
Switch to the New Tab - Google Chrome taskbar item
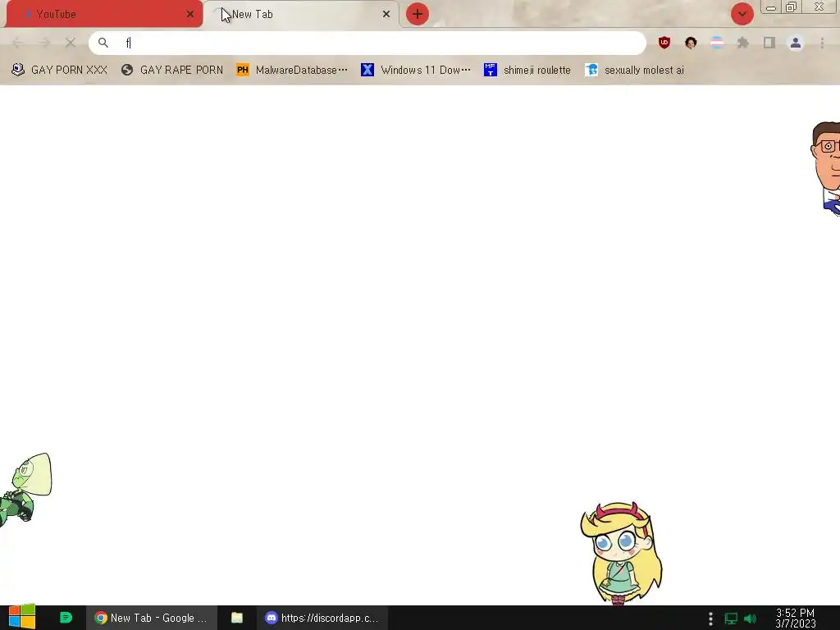(152, 618)
